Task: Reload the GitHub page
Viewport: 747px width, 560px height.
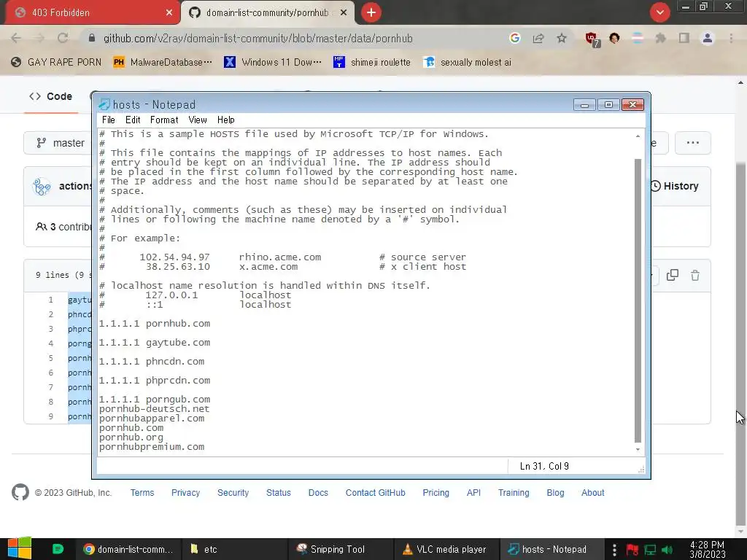Action: (x=63, y=38)
